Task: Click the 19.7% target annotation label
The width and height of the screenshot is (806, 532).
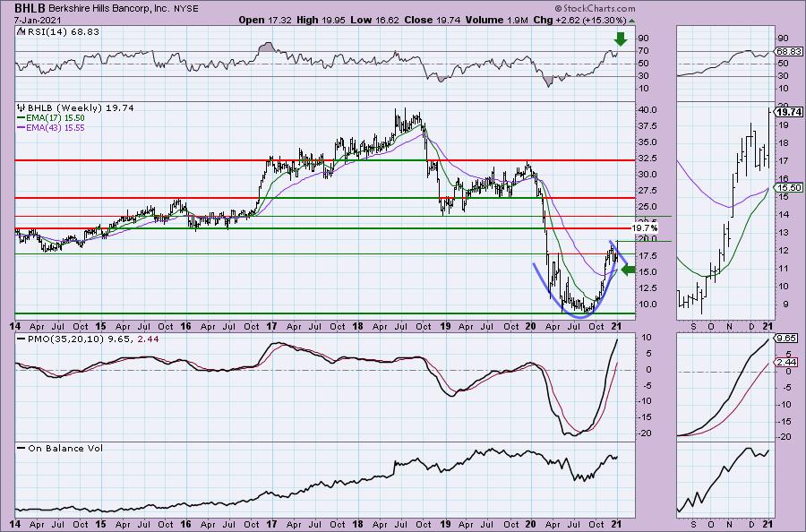Action: tap(644, 227)
